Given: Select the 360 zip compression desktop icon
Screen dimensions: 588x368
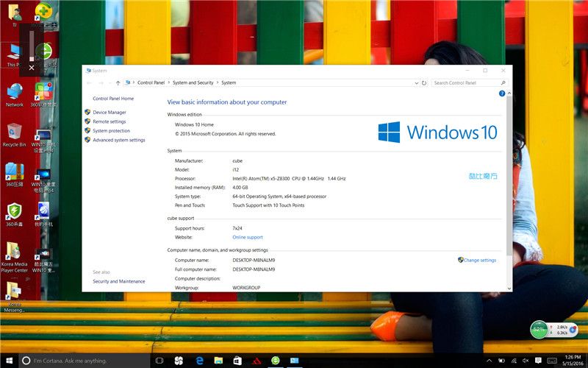Looking at the screenshot, I should [14, 174].
